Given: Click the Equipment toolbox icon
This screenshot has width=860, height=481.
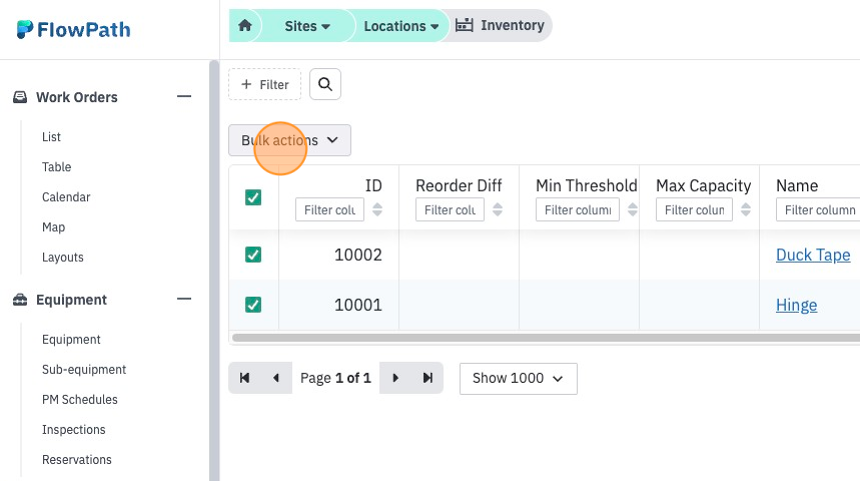Looking at the screenshot, I should [x=20, y=299].
